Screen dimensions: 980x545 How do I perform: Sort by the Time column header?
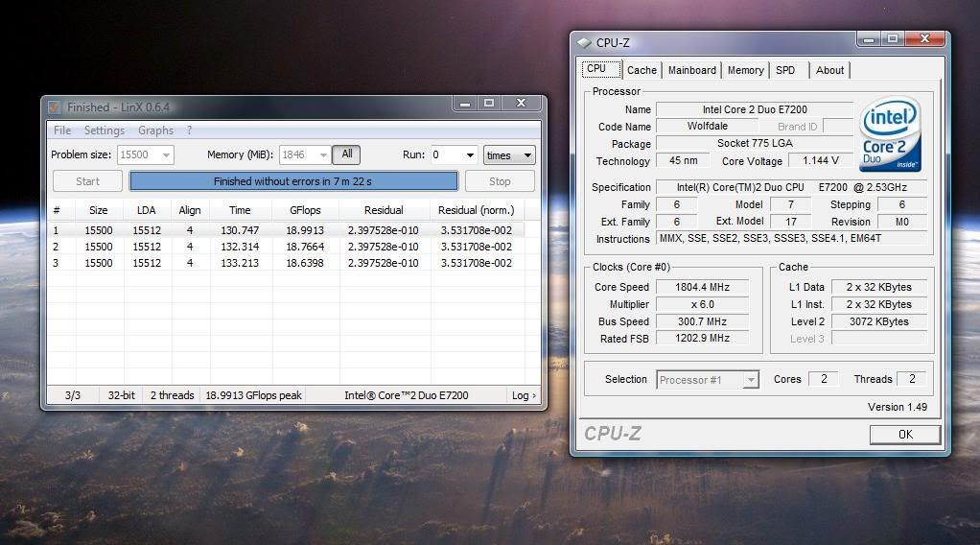click(240, 210)
